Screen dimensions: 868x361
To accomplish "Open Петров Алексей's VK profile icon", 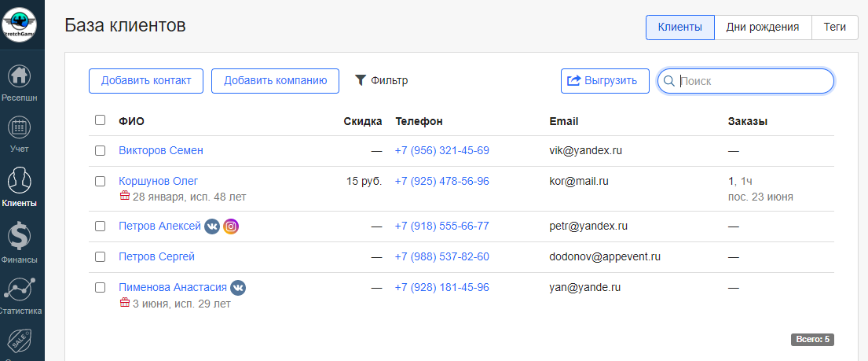I will (212, 227).
